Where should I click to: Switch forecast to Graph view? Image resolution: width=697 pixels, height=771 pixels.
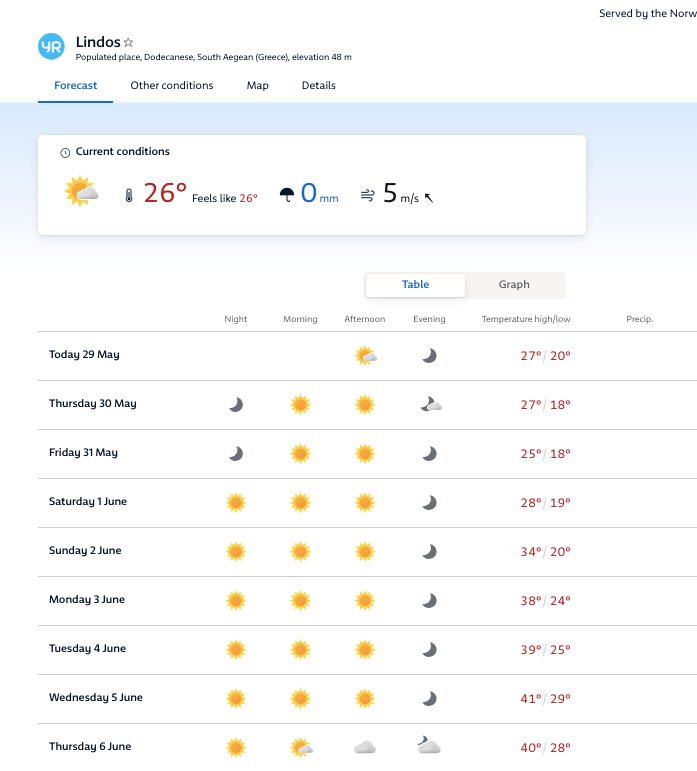click(x=514, y=285)
